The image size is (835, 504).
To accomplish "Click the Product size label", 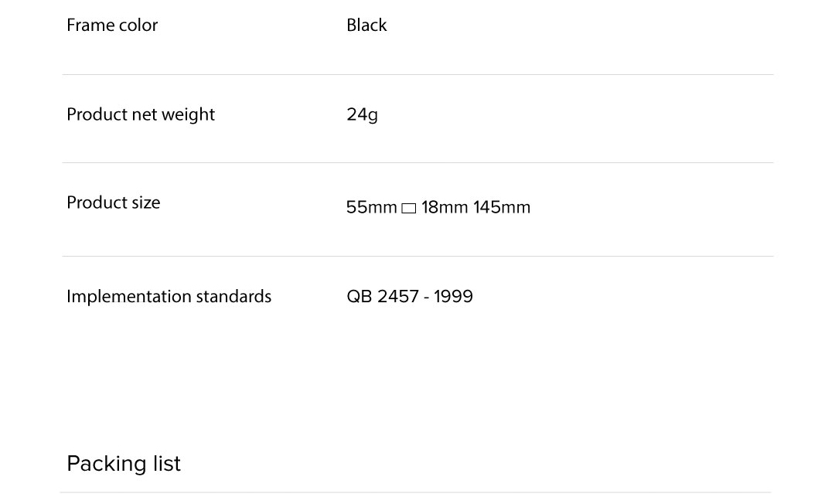I will tap(114, 203).
